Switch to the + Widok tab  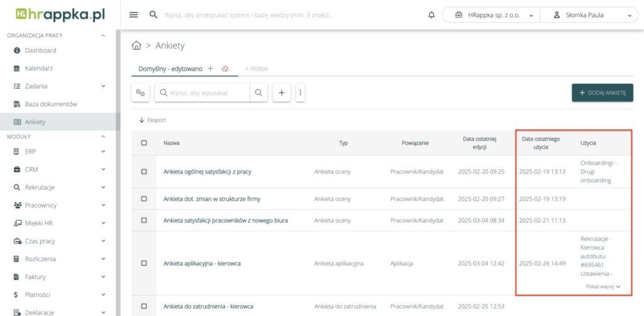(257, 69)
